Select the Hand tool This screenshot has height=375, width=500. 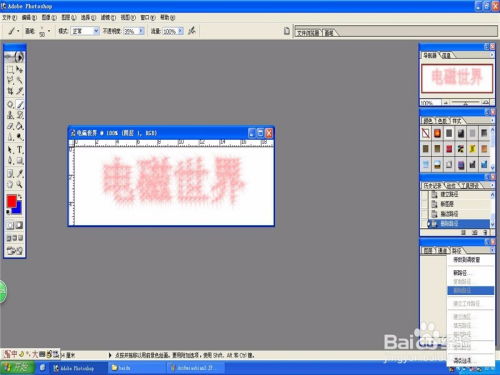[10, 184]
